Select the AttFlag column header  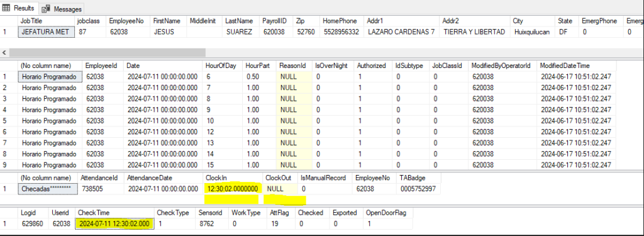click(x=281, y=213)
